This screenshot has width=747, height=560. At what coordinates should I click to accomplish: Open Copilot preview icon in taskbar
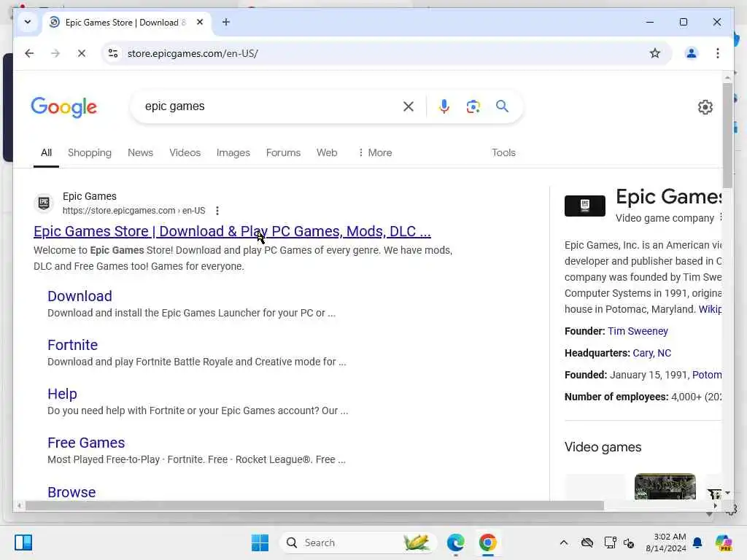click(723, 542)
